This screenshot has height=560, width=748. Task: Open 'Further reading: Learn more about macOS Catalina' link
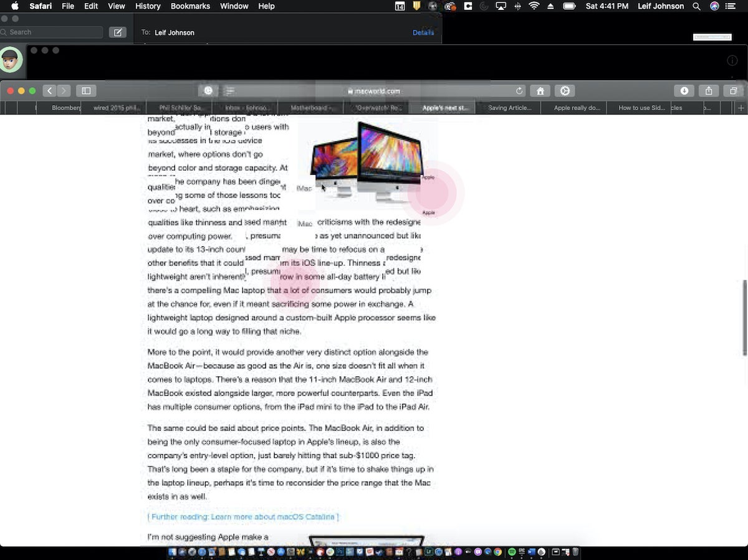pyautogui.click(x=243, y=517)
